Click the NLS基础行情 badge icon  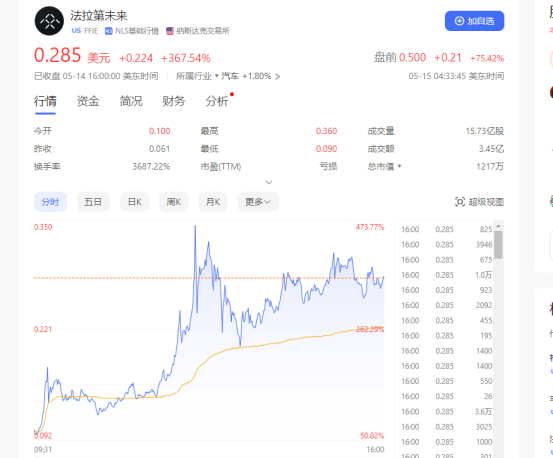click(x=109, y=31)
